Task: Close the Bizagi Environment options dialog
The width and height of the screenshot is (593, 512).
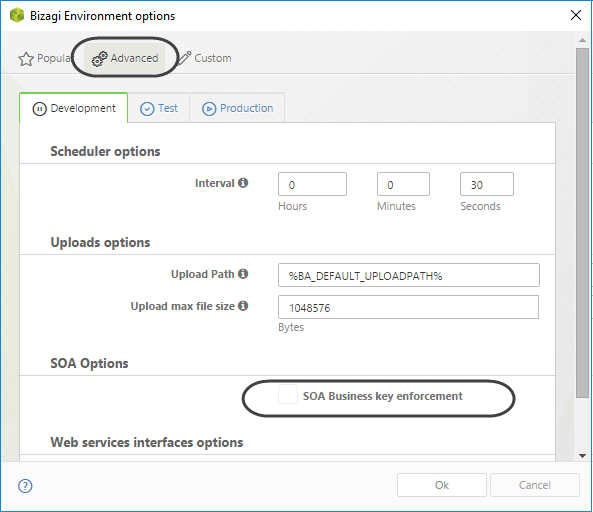Action: pyautogui.click(x=576, y=15)
